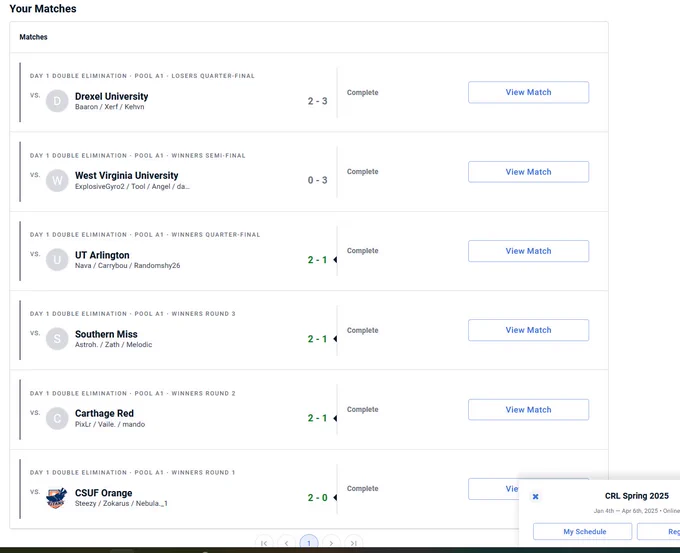Go to last page of matches

[x=354, y=543]
